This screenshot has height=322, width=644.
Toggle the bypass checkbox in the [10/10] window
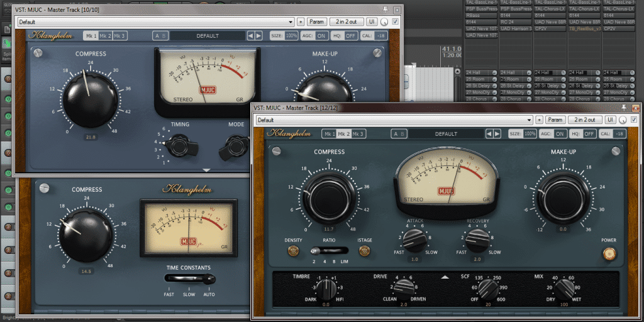click(396, 22)
